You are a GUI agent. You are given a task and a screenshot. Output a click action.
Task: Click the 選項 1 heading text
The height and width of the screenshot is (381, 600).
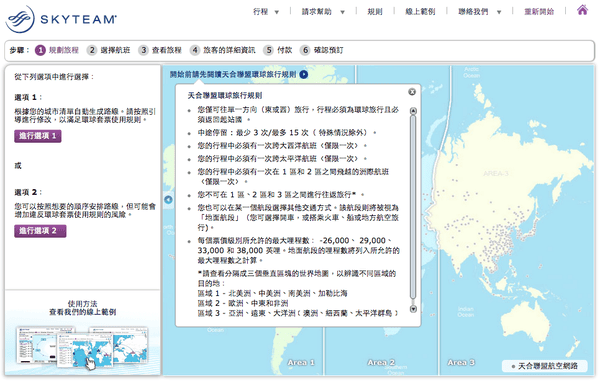point(28,98)
